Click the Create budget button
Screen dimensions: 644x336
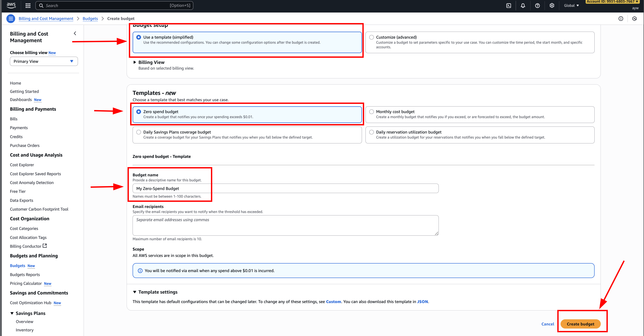click(580, 324)
